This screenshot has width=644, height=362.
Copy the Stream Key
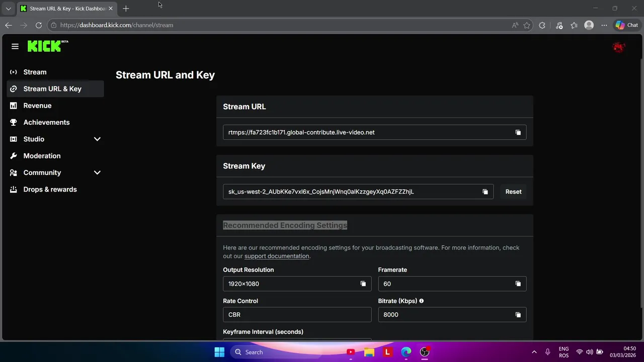485,192
